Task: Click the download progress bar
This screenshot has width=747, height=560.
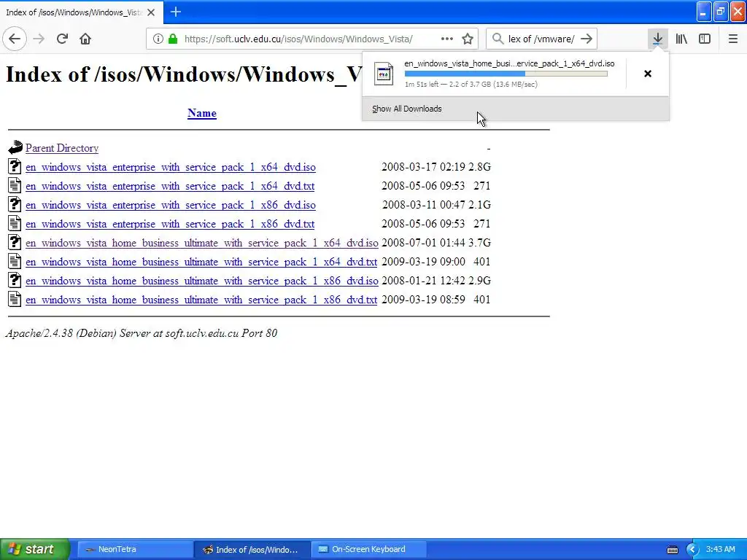Action: tap(506, 74)
